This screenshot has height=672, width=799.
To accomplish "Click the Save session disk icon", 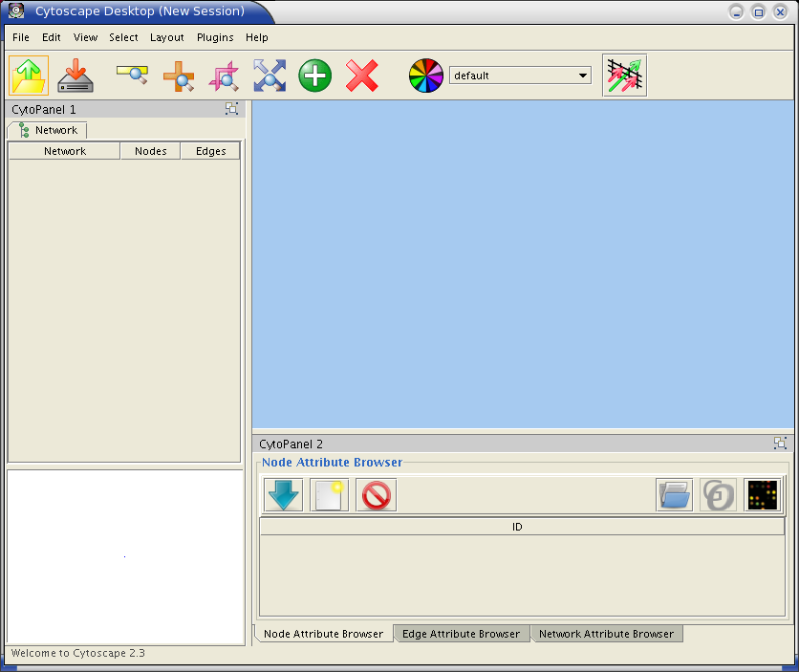I will click(x=76, y=76).
